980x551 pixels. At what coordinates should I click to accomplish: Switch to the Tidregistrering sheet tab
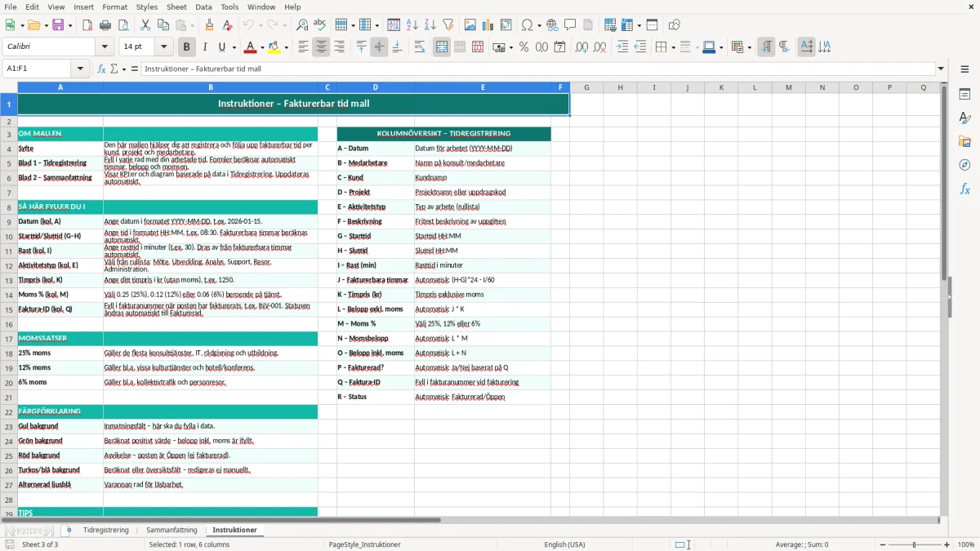(x=106, y=530)
